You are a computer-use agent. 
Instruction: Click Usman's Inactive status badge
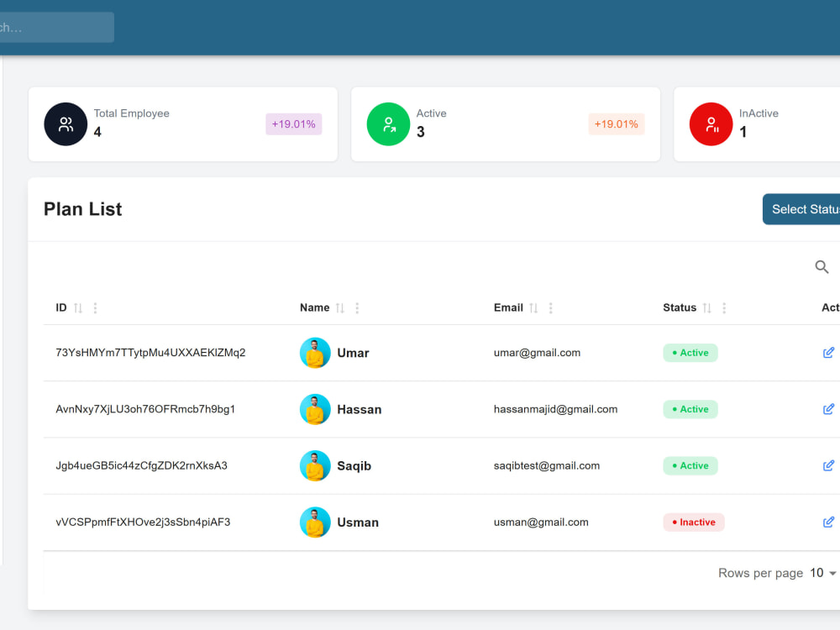pos(694,522)
